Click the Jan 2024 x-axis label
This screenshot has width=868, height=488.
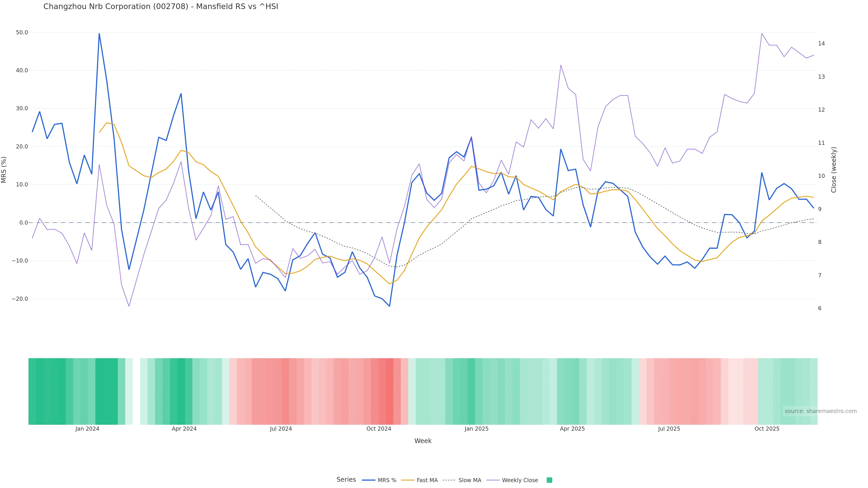tap(87, 429)
